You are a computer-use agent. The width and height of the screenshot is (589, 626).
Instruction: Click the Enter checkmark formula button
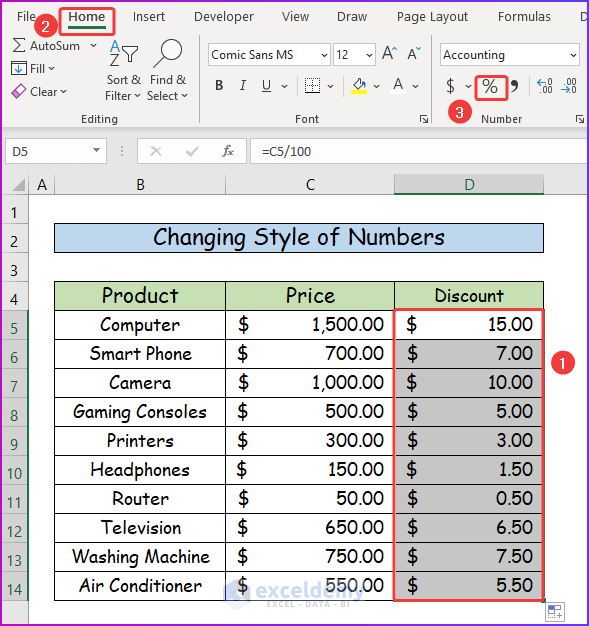(192, 151)
